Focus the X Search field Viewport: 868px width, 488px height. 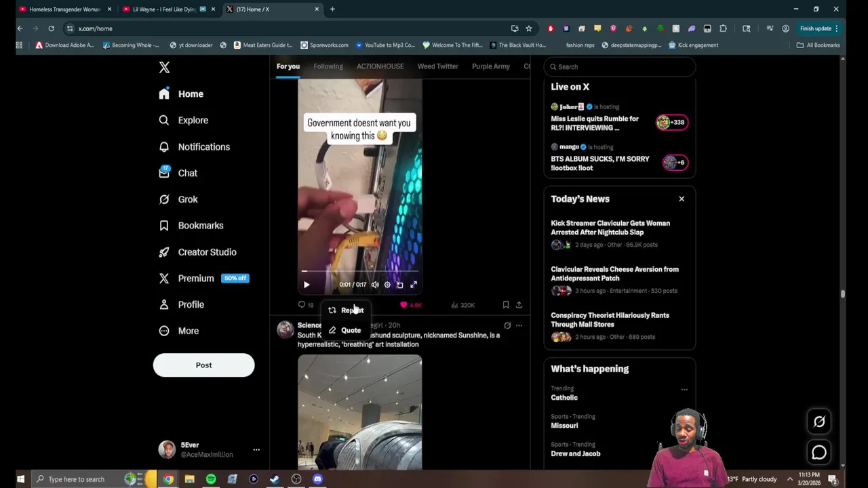tap(620, 67)
